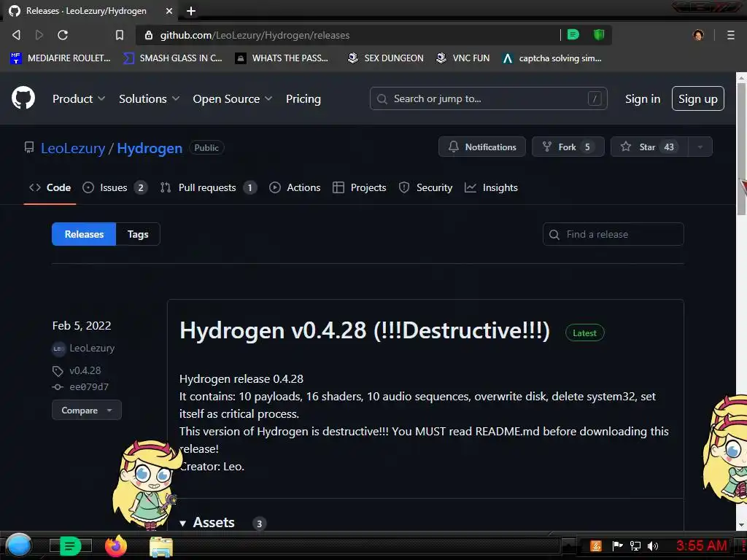Image resolution: width=747 pixels, height=560 pixels.
Task: Switch to the Code tab
Action: tap(50, 187)
